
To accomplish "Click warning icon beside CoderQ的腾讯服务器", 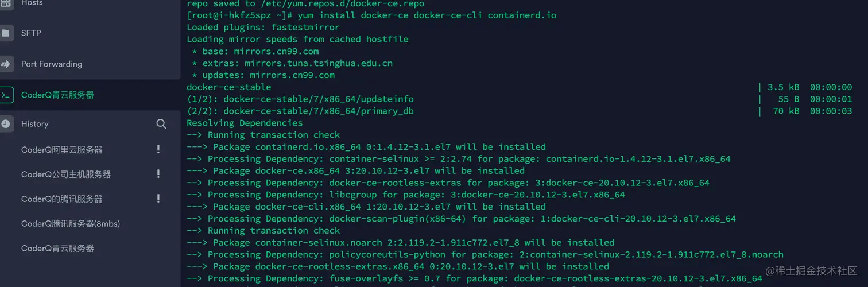I will 158,199.
